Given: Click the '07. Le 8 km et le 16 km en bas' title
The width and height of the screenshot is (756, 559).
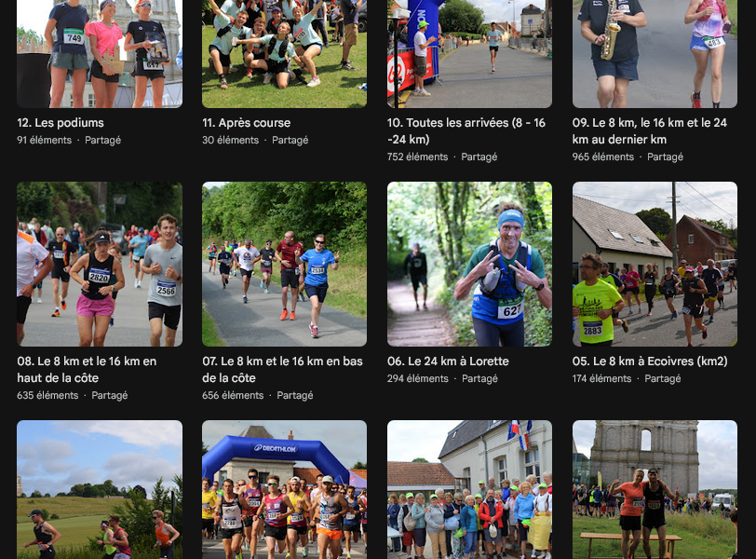Looking at the screenshot, I should pos(282,370).
